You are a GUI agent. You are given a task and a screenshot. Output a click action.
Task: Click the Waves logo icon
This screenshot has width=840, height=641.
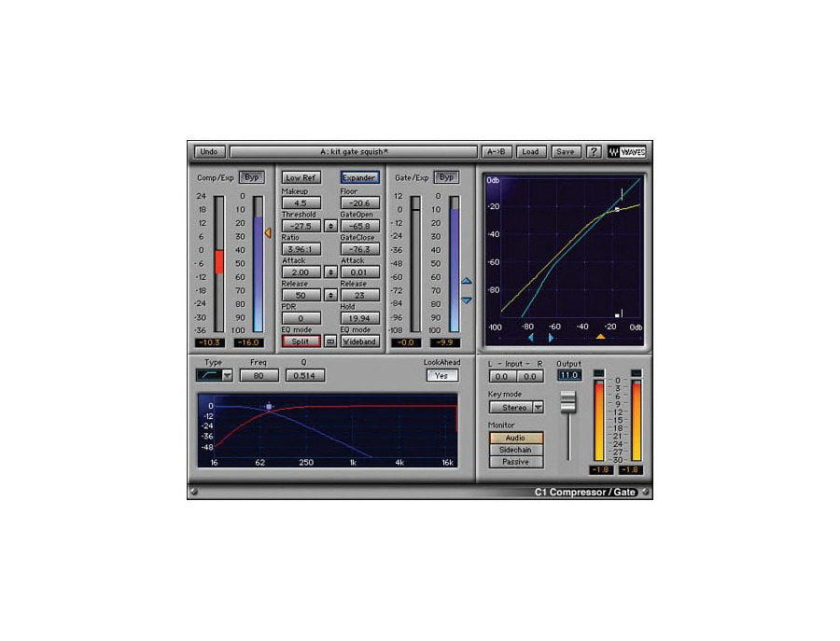point(627,152)
